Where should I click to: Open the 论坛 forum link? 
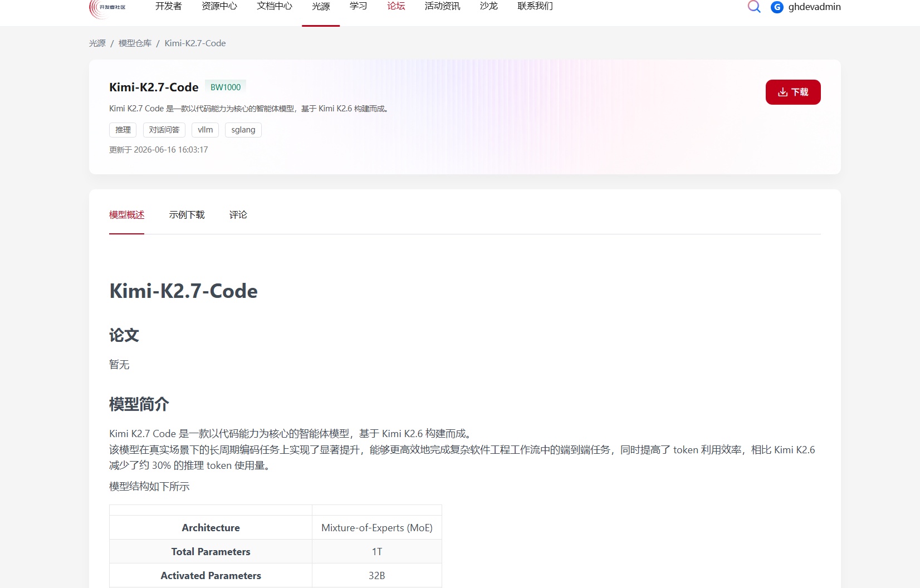point(396,6)
